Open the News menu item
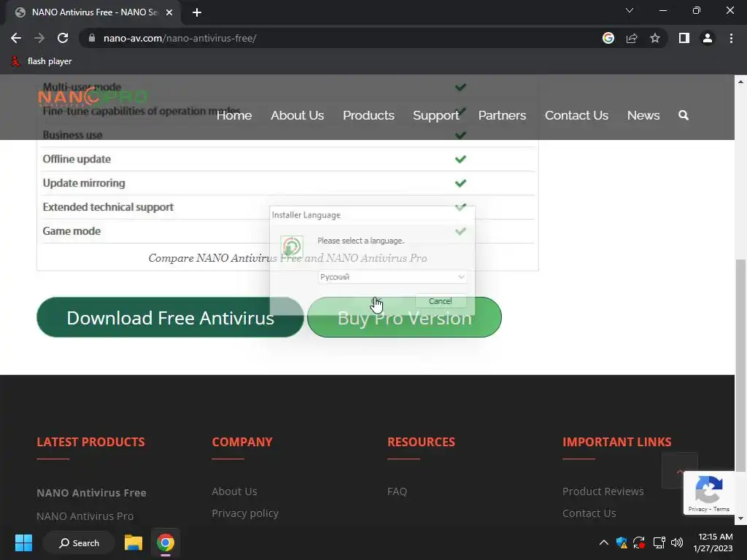747x560 pixels. [x=643, y=115]
